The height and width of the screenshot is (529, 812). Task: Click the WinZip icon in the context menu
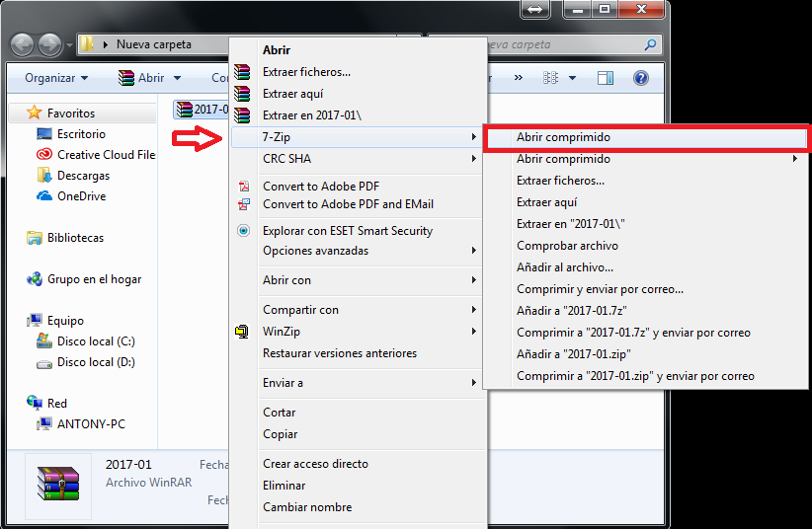point(242,332)
